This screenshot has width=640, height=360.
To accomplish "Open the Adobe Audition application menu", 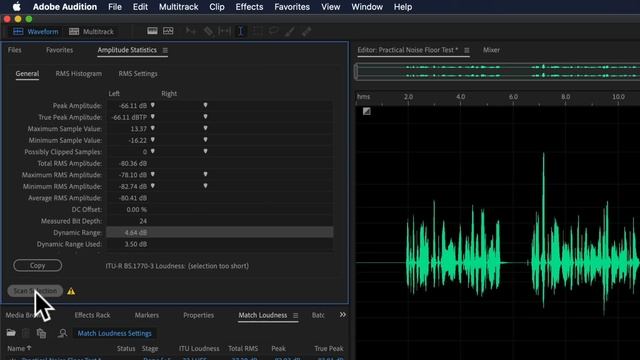I will coord(65,7).
